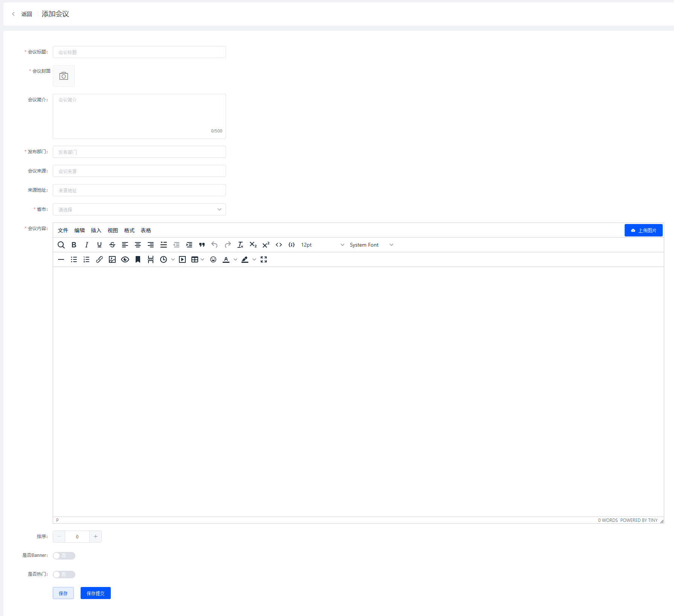Click the 保存提交 button
This screenshot has width=674, height=616.
[96, 593]
